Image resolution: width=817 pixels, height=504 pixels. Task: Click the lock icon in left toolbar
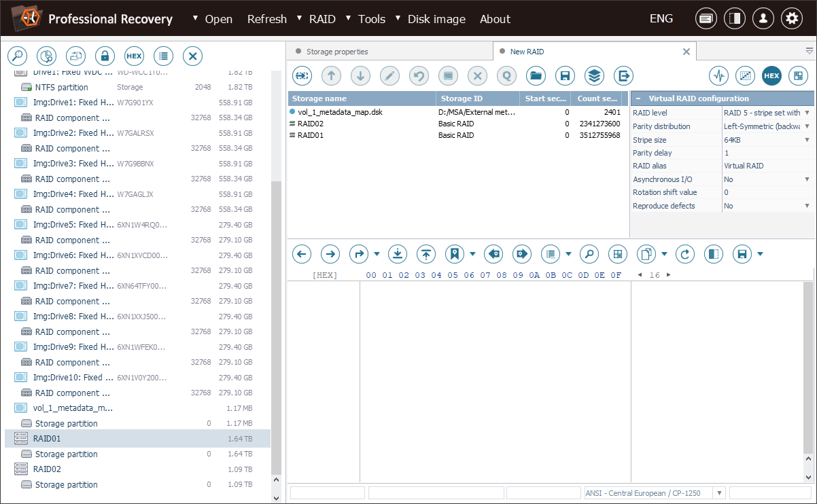click(105, 56)
